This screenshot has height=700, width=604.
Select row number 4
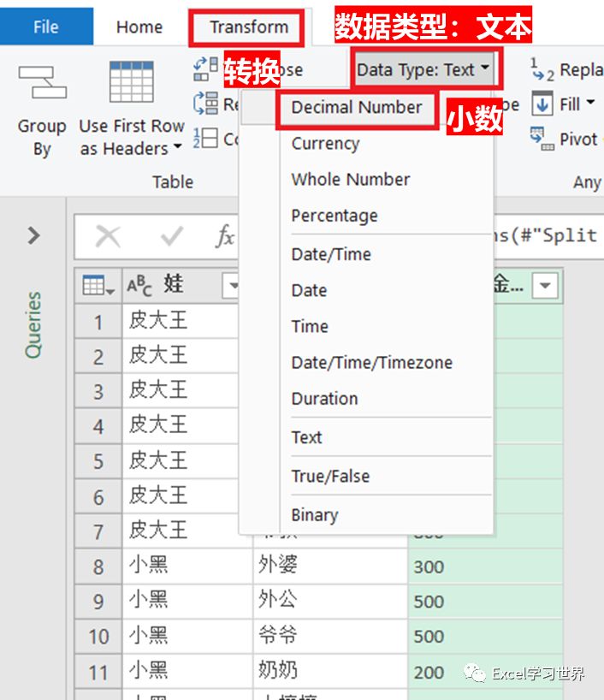click(98, 426)
